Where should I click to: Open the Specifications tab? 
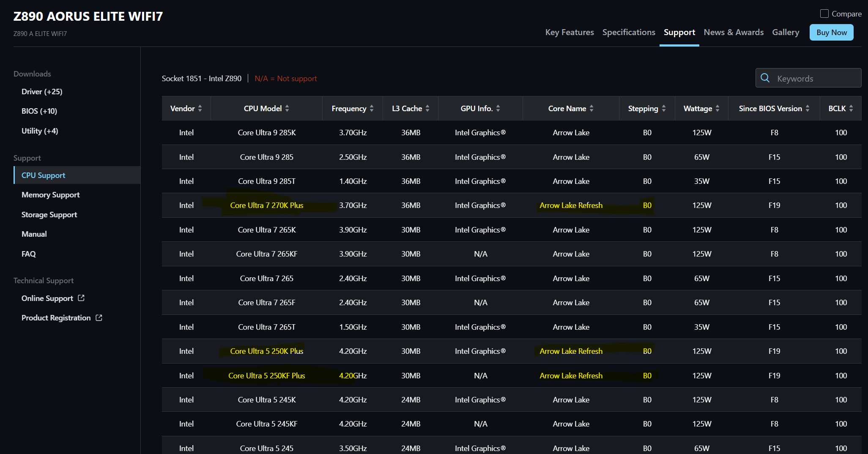629,32
